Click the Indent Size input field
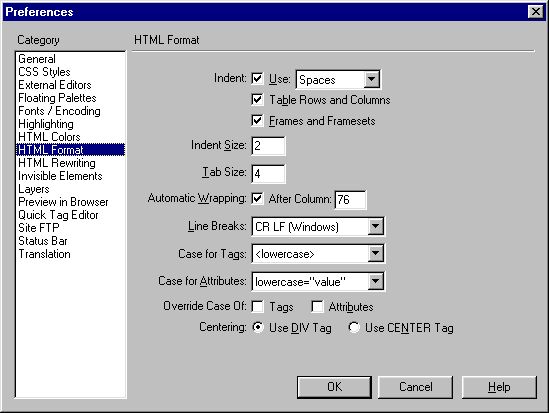The width and height of the screenshot is (549, 413). (269, 146)
